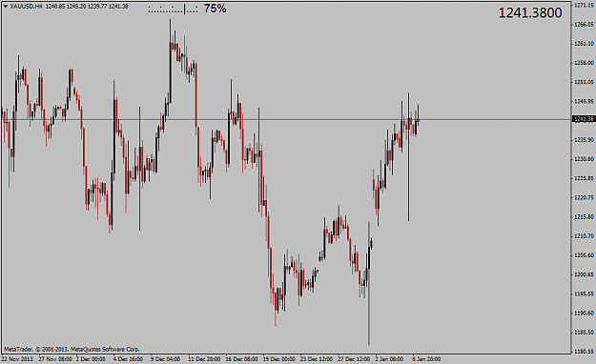Click the 1185.50 price axis label

point(585,333)
